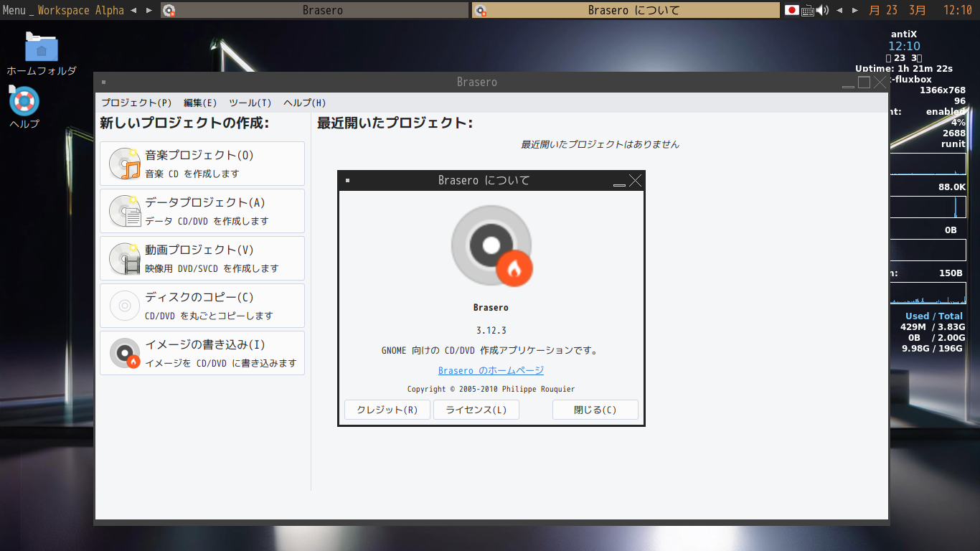The width and height of the screenshot is (980, 551).
Task: Click the Workspace Alpha label
Action: pyautogui.click(x=80, y=10)
